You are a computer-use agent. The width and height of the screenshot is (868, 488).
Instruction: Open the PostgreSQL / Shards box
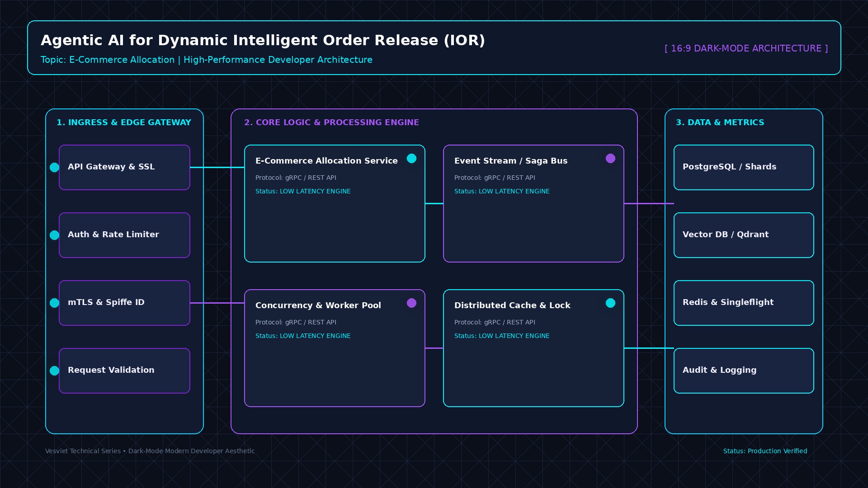point(744,167)
